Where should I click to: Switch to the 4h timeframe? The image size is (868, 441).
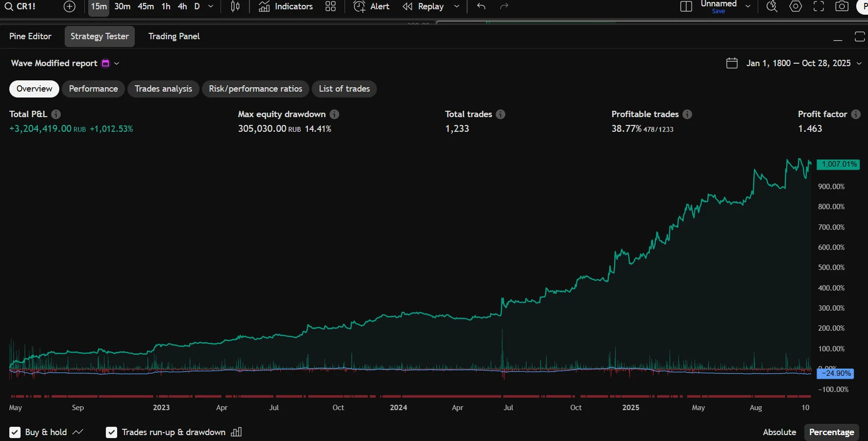coord(182,6)
